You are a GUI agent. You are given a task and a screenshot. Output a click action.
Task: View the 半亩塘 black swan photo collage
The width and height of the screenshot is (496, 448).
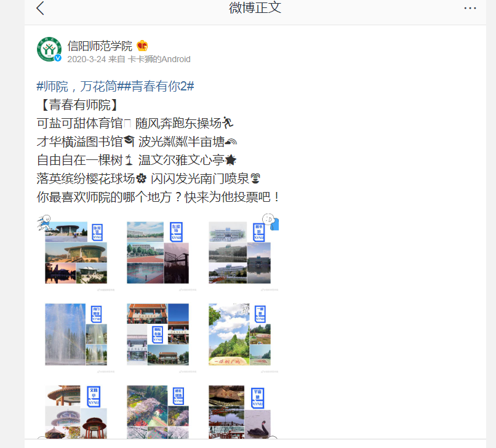pos(240,411)
